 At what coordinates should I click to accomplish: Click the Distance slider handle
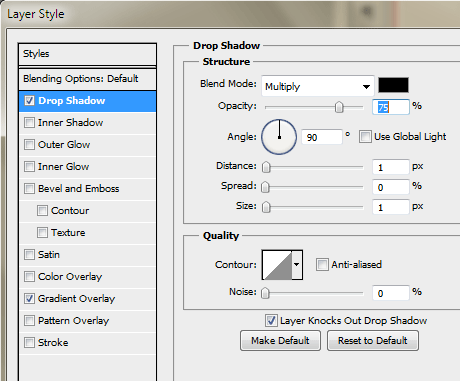pos(266,167)
